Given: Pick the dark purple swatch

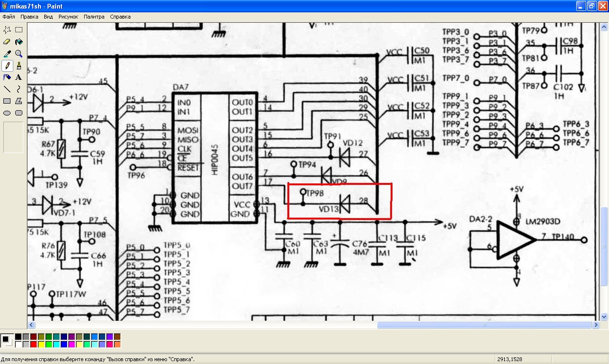Looking at the screenshot, I should (x=72, y=336).
